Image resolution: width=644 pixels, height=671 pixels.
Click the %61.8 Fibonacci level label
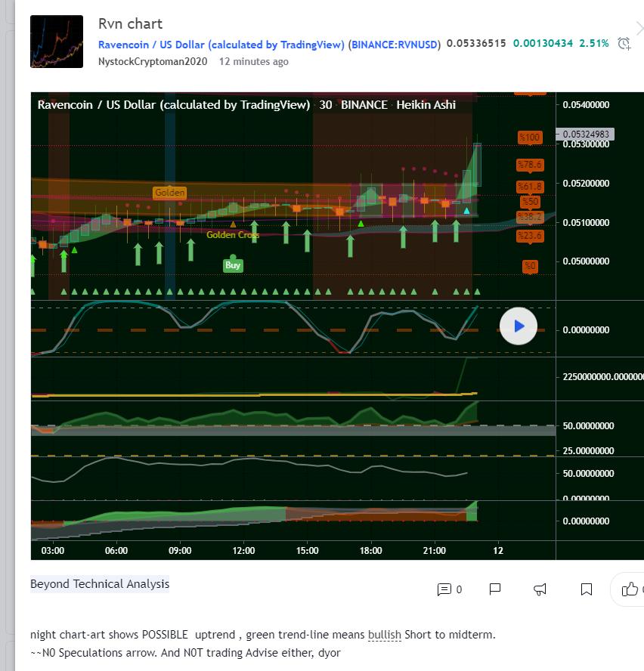(530, 186)
